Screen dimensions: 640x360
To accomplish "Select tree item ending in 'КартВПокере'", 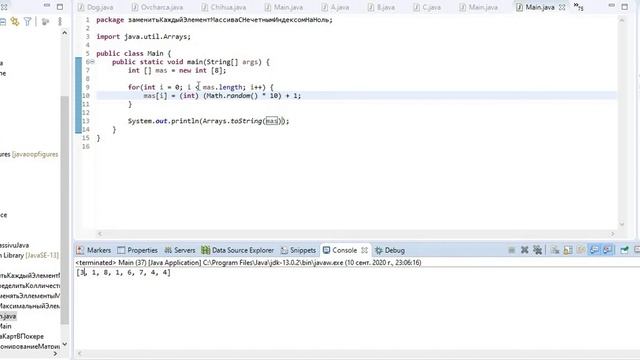I will tap(22, 336).
